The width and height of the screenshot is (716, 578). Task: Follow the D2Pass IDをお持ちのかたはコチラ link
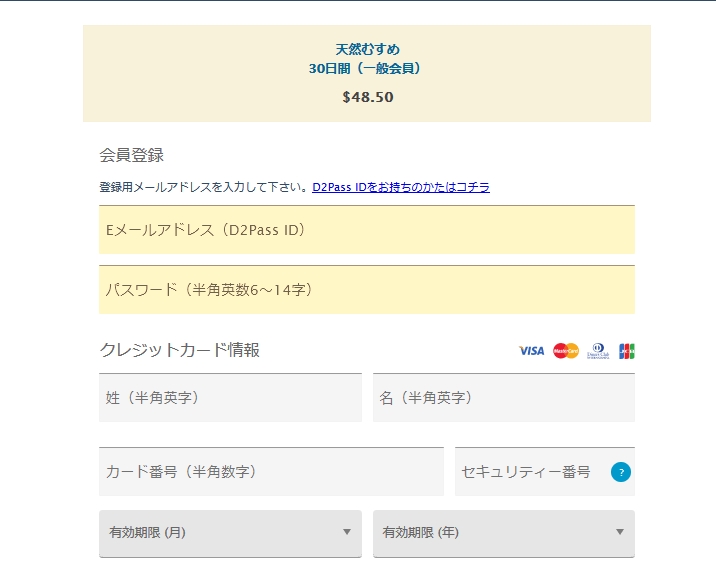pyautogui.click(x=401, y=187)
